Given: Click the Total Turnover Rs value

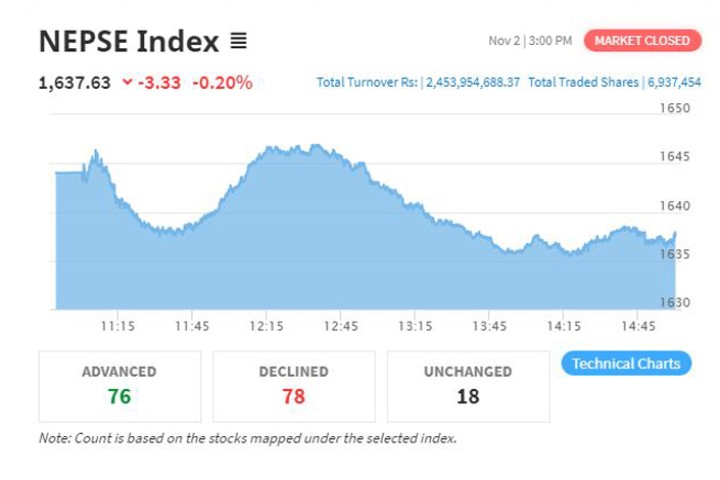Looking at the screenshot, I should click(x=473, y=83).
